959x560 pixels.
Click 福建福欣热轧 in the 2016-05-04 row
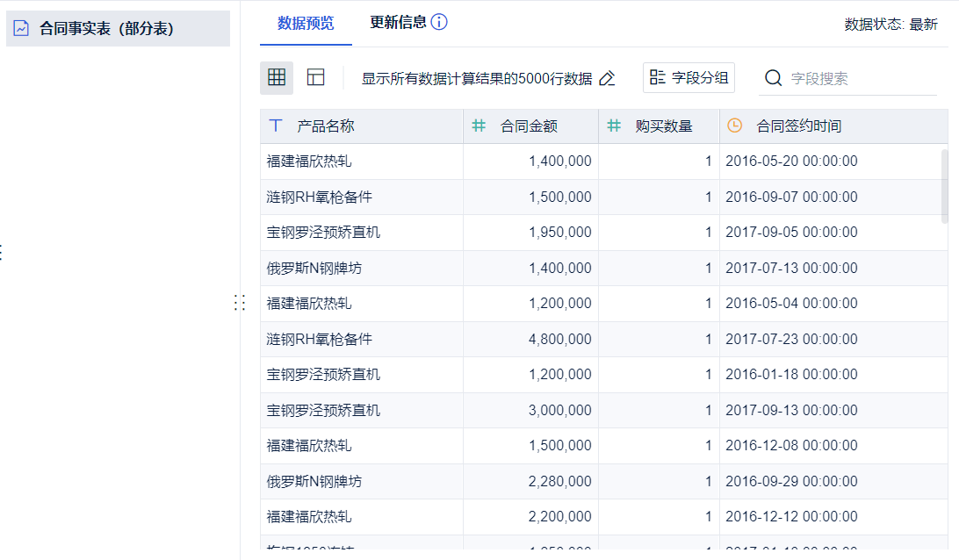pos(309,303)
